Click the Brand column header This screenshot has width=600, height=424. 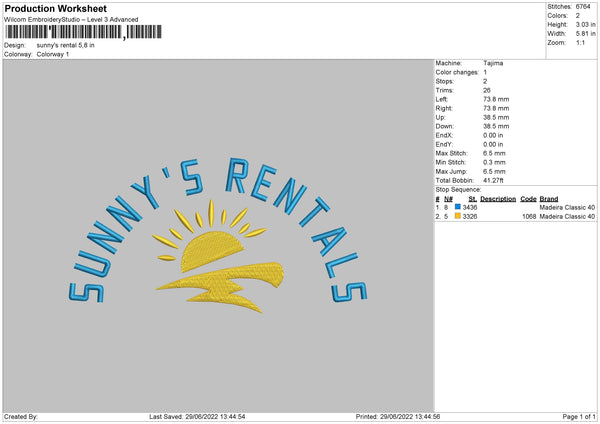tap(548, 198)
